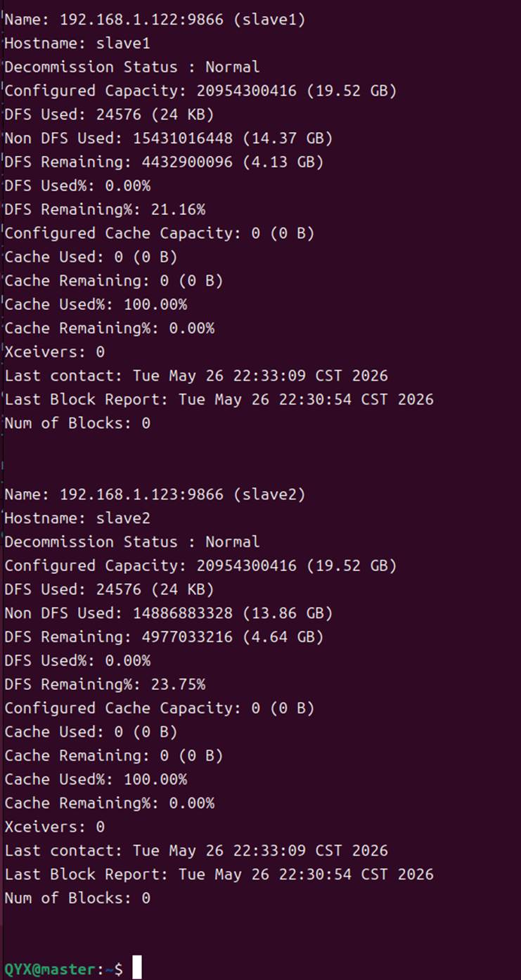Click the slave2 Name line 192.168.1.123:9866
Viewport: 521px width, 980px height.
tap(155, 495)
